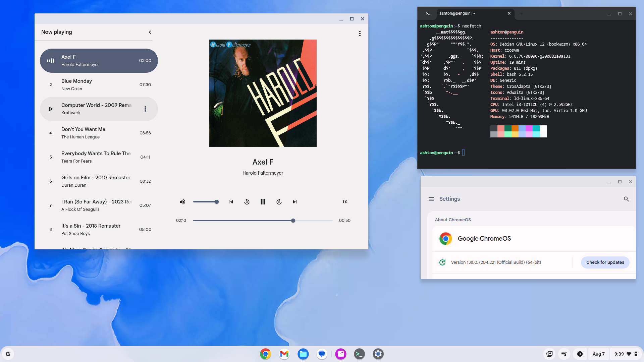Viewport: 644px width, 362px height.
Task: Seek along the track progress bar
Action: [x=263, y=221]
